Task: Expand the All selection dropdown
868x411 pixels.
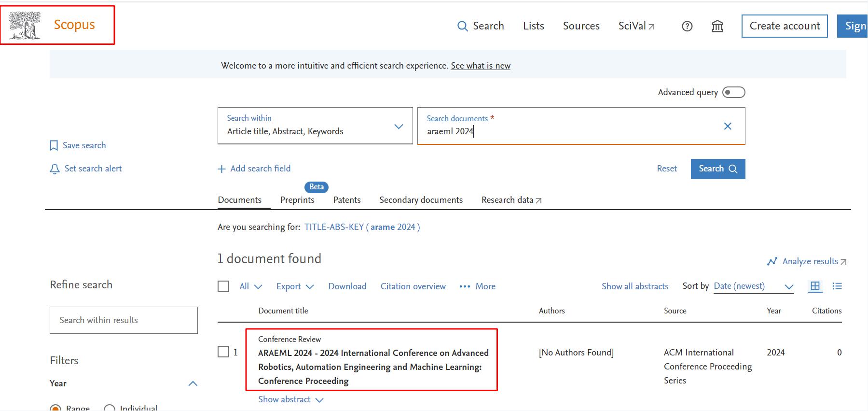Action: [x=251, y=286]
